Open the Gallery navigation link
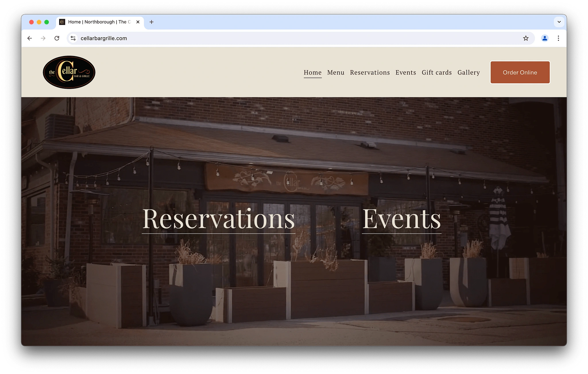This screenshot has height=374, width=588. pyautogui.click(x=469, y=72)
